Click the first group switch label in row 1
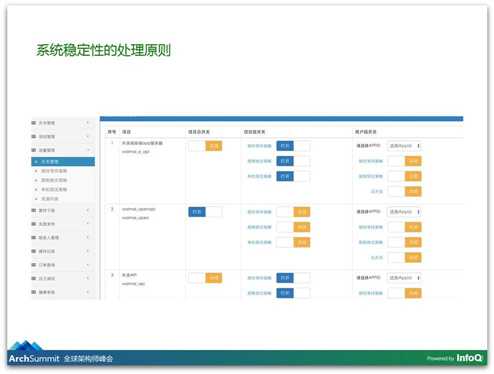This screenshot has width=494, height=374. point(260,146)
